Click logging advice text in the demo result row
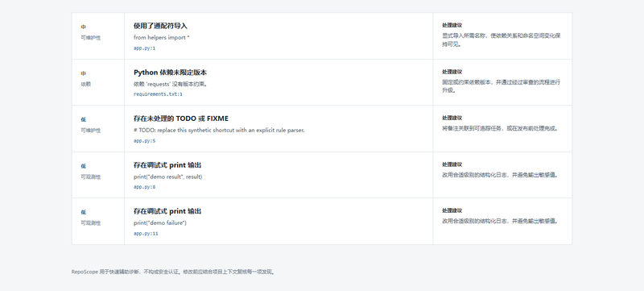Viewport: 644px width, 291px height. 501,175
